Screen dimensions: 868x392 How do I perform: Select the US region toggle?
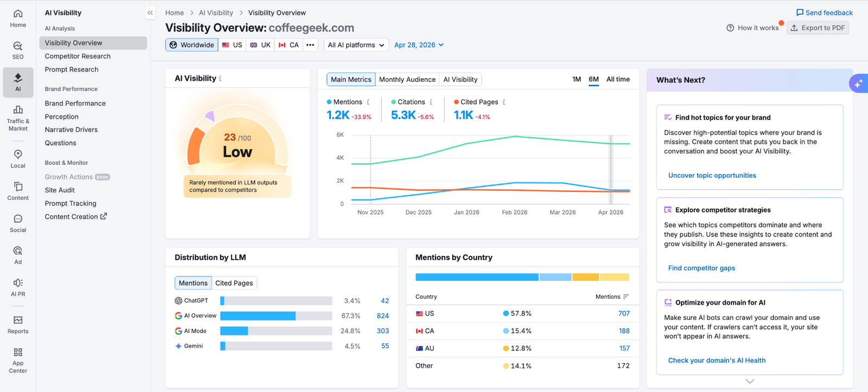(x=232, y=45)
